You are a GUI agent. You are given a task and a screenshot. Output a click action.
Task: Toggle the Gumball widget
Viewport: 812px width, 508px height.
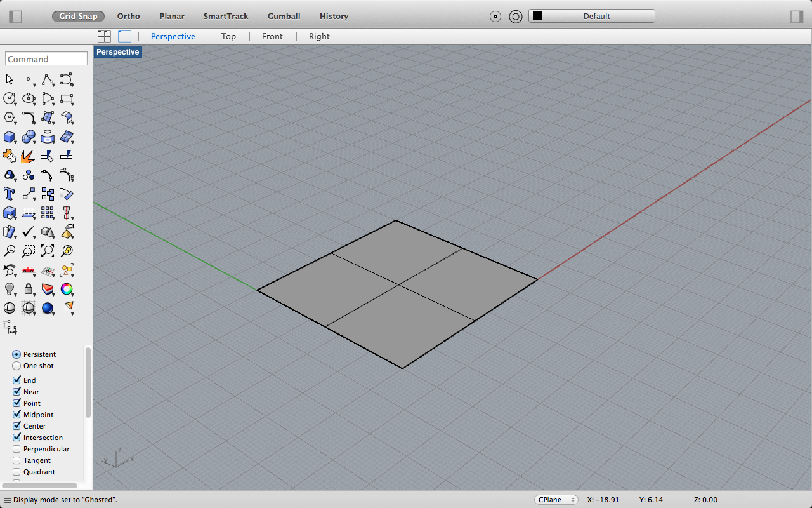pyautogui.click(x=284, y=16)
